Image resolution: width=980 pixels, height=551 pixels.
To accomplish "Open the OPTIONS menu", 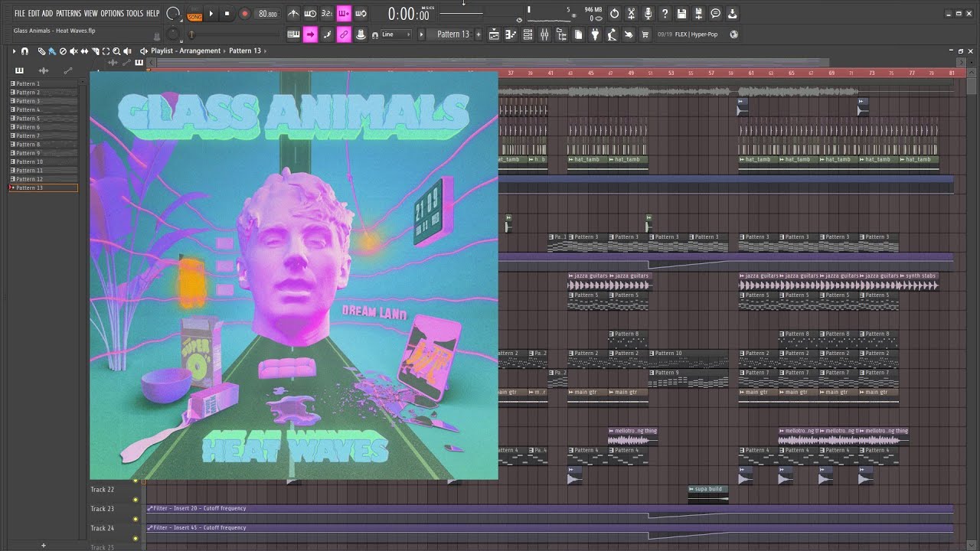I will [x=113, y=14].
